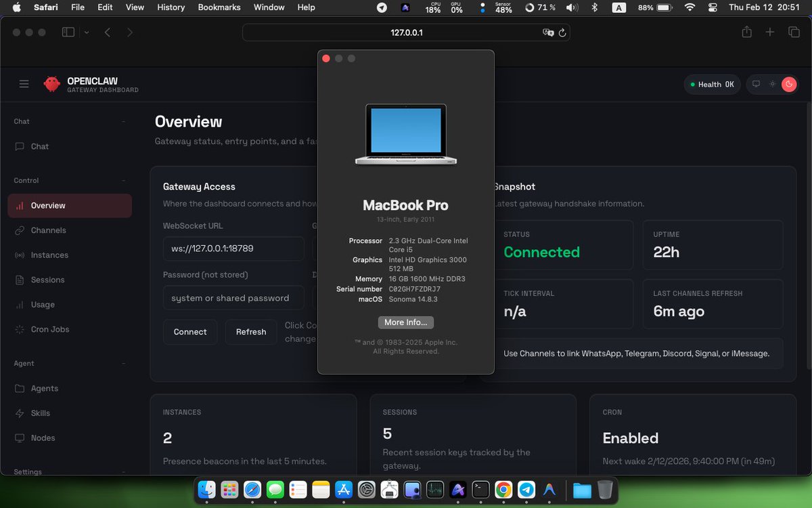Show Safari tab overview
This screenshot has width=812, height=508.
tap(794, 32)
